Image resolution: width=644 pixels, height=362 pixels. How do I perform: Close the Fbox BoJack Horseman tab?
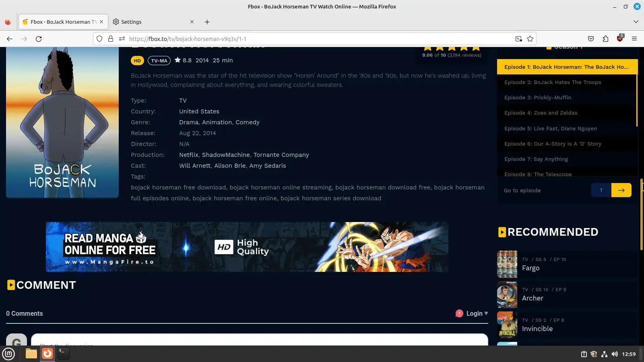(x=101, y=22)
